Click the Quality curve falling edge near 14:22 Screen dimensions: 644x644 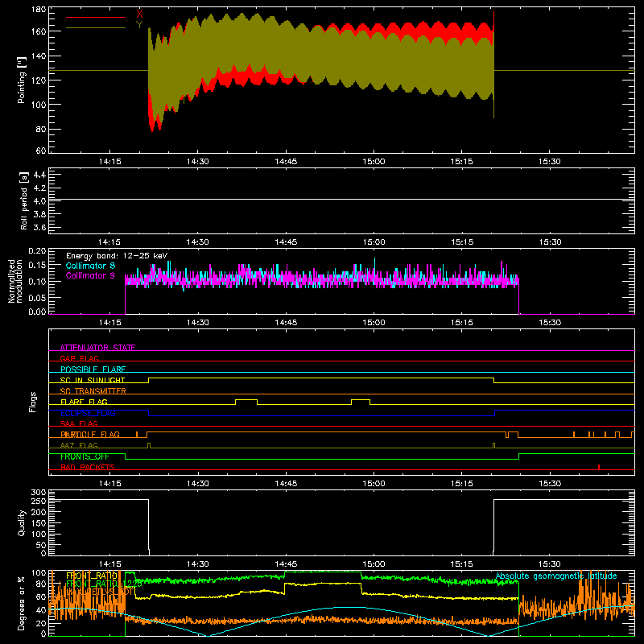(149, 526)
